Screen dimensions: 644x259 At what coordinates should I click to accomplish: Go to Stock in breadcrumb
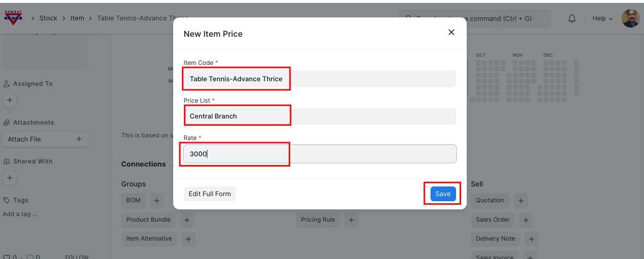(49, 18)
